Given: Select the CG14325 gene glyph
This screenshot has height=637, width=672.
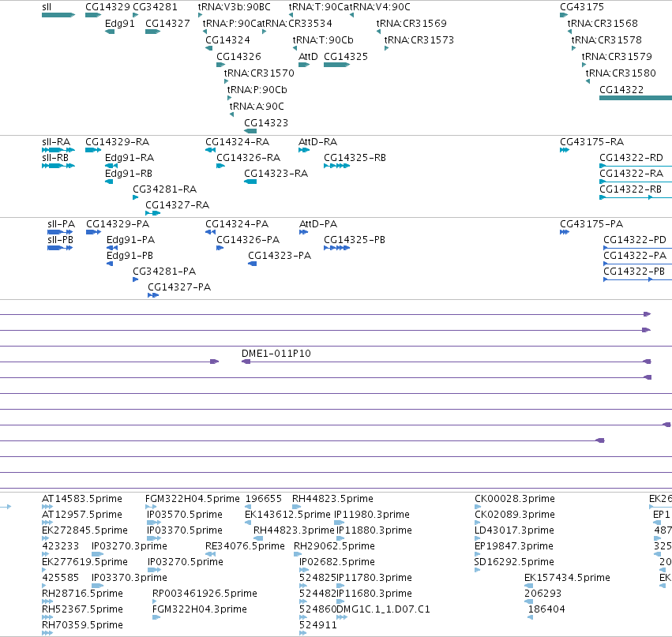Looking at the screenshot, I should 337,65.
